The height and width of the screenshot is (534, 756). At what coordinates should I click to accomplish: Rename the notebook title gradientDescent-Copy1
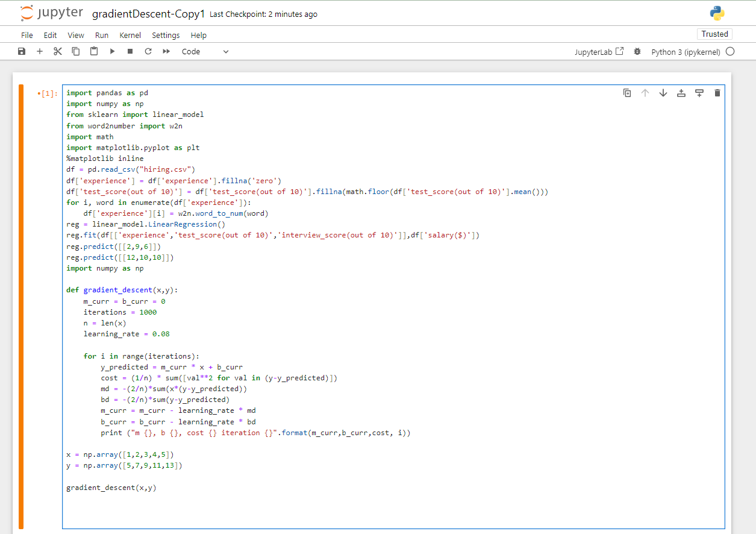point(148,14)
